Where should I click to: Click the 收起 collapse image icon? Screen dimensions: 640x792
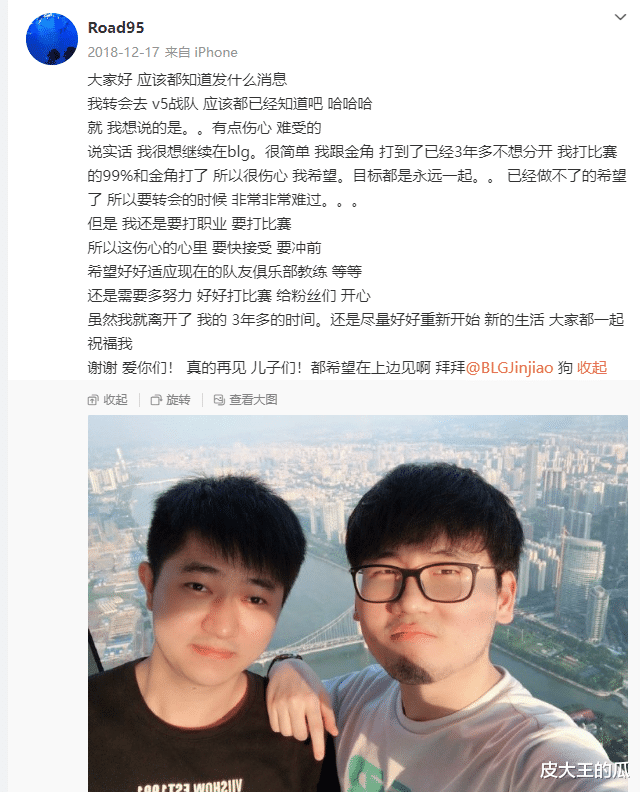[x=93, y=400]
